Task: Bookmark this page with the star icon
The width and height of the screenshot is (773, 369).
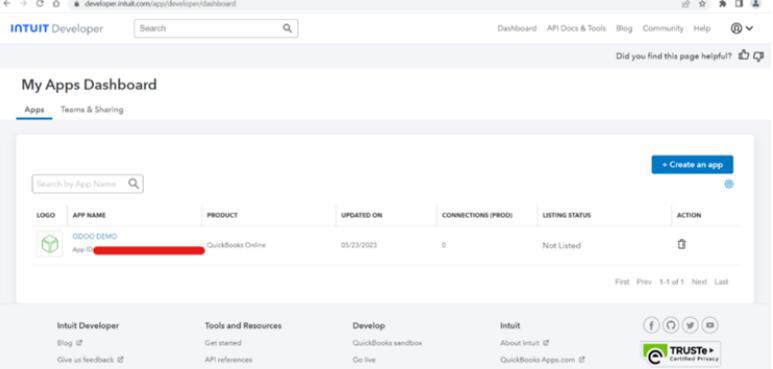Action: click(x=703, y=4)
